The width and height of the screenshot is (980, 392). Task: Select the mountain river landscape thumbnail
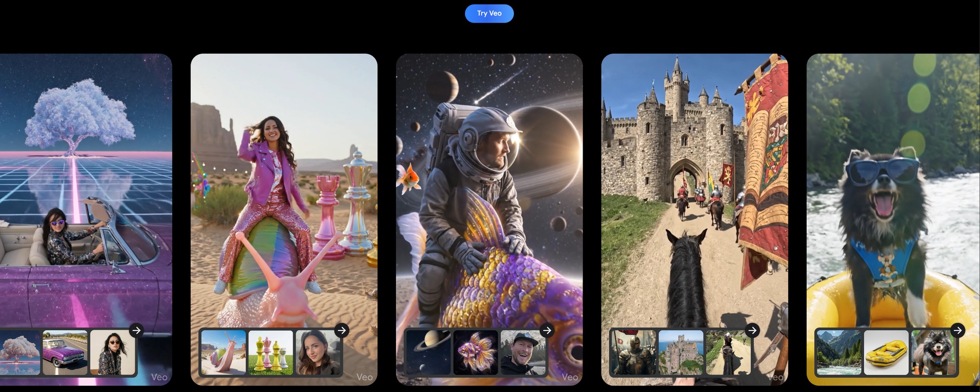pos(839,352)
